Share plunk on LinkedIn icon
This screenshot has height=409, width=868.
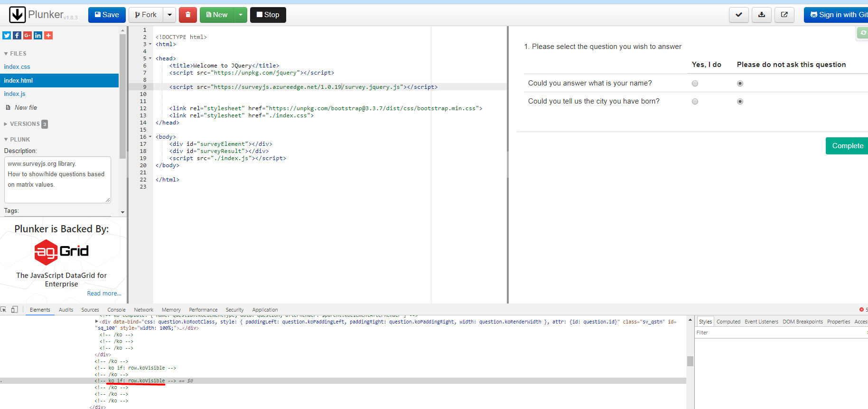pyautogui.click(x=38, y=35)
